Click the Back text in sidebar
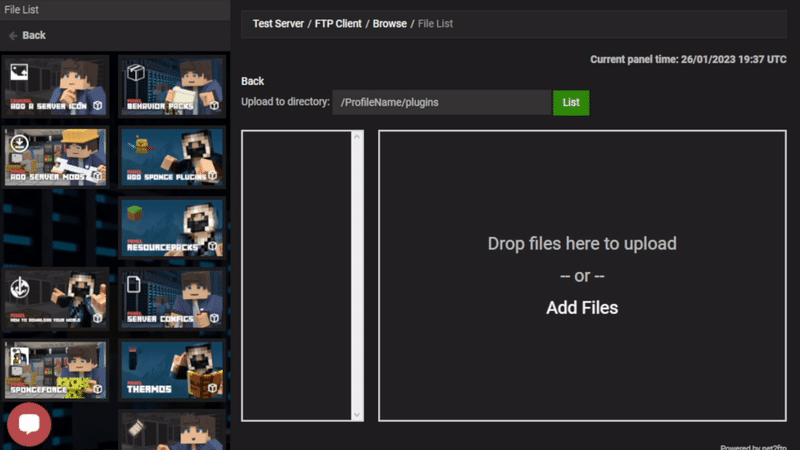The height and width of the screenshot is (450, 800). 34,36
